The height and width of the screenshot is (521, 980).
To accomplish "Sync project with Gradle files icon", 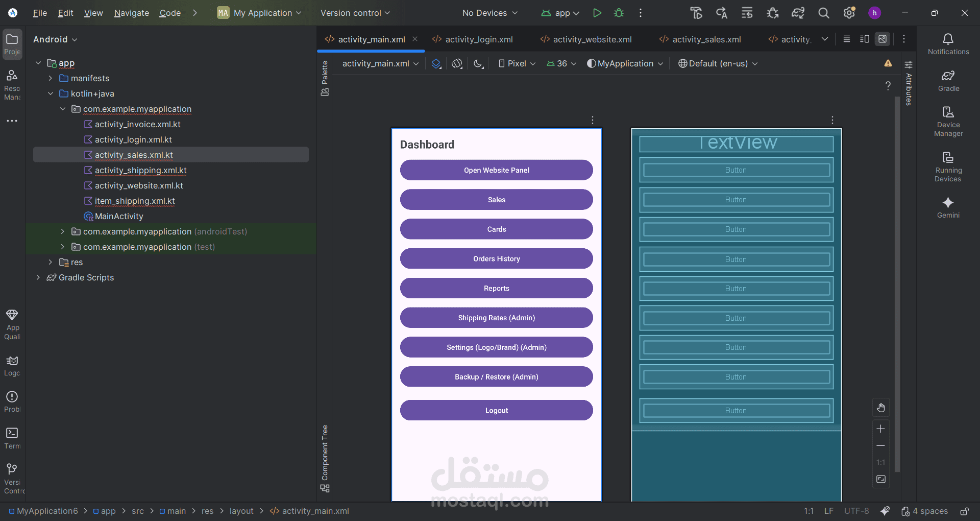I will (798, 13).
